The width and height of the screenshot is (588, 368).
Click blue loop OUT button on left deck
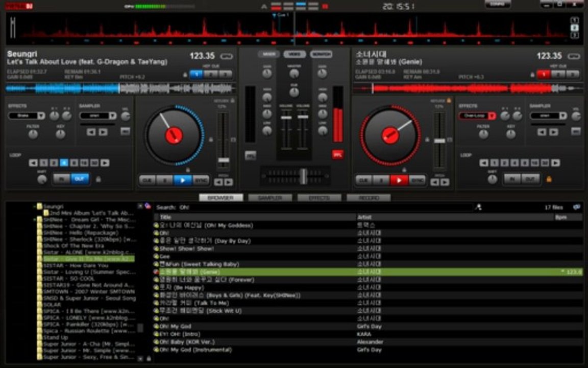pyautogui.click(x=80, y=179)
